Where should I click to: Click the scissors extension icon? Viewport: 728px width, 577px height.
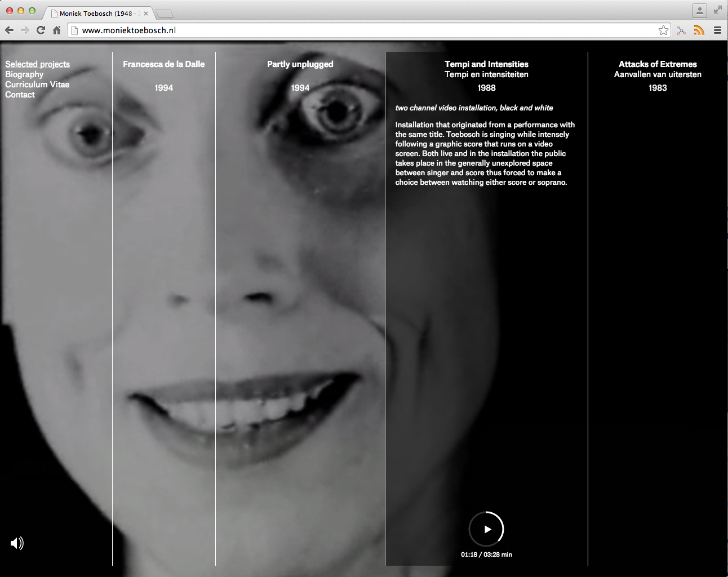pyautogui.click(x=681, y=30)
